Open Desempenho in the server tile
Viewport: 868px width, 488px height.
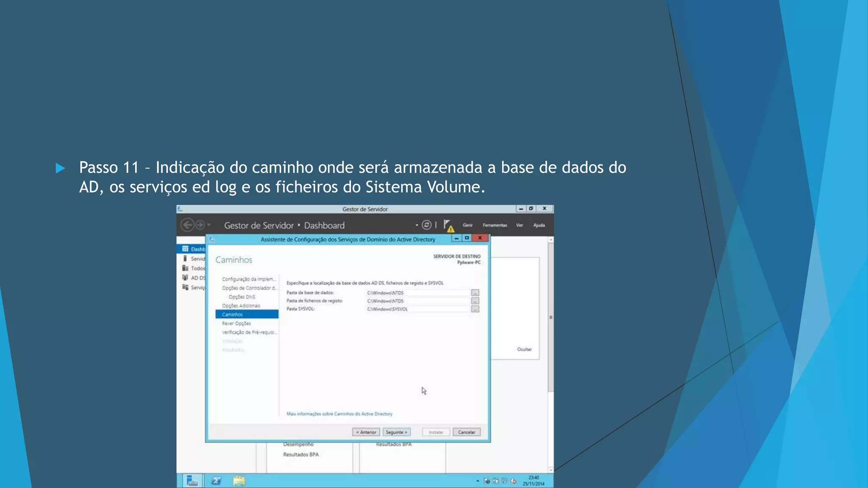(x=298, y=445)
